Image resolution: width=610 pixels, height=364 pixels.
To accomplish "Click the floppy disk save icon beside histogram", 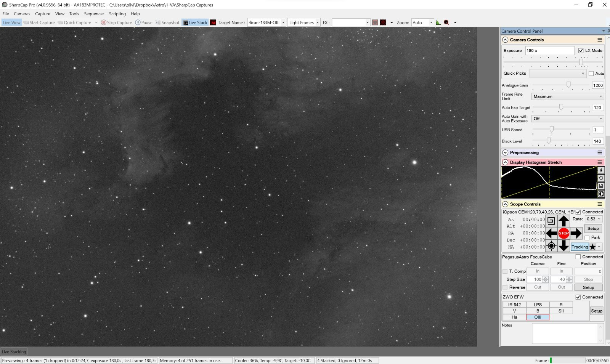I will tap(601, 186).
